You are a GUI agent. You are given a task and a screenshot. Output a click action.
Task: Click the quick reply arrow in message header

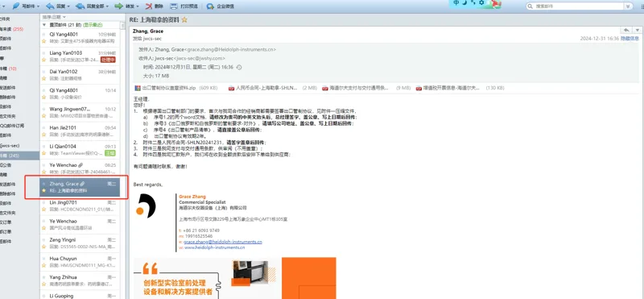tap(626, 30)
